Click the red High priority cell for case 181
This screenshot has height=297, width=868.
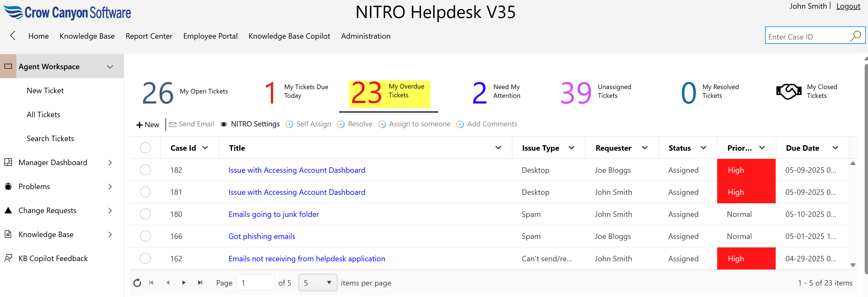[x=746, y=192]
